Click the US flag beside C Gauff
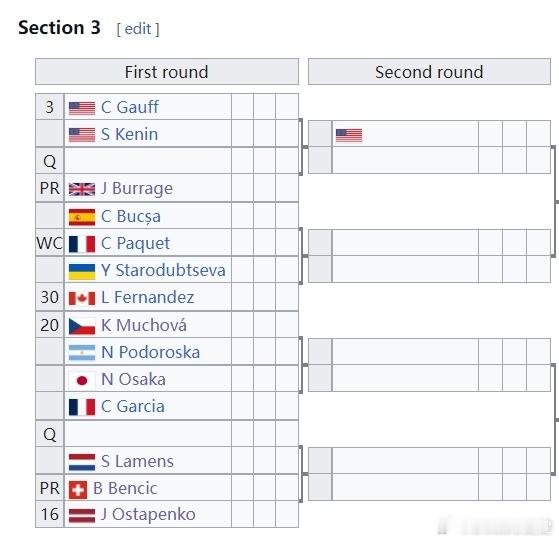Image resolution: width=559 pixels, height=541 pixels. [82, 108]
